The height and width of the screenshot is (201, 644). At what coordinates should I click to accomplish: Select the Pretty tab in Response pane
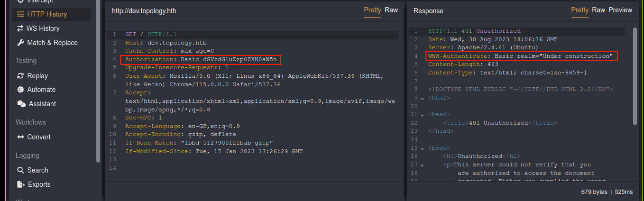click(x=580, y=10)
